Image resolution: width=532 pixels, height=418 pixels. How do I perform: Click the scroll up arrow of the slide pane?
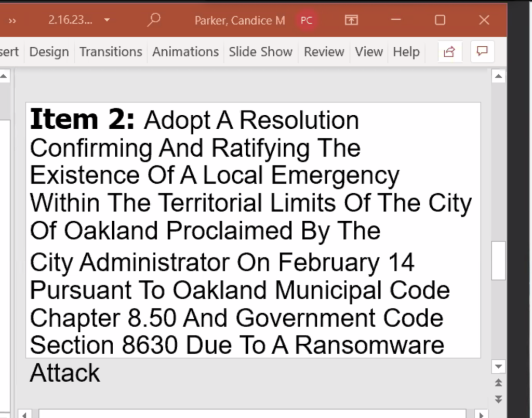click(498, 76)
